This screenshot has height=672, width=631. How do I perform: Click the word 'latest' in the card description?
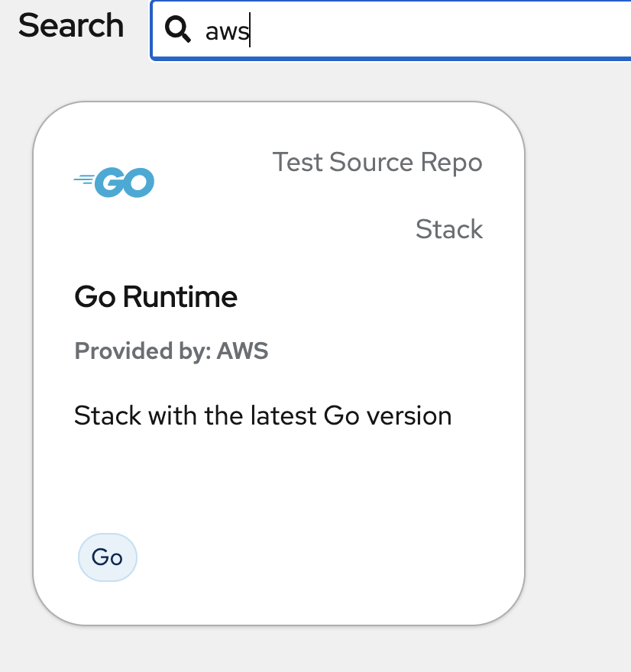point(284,416)
